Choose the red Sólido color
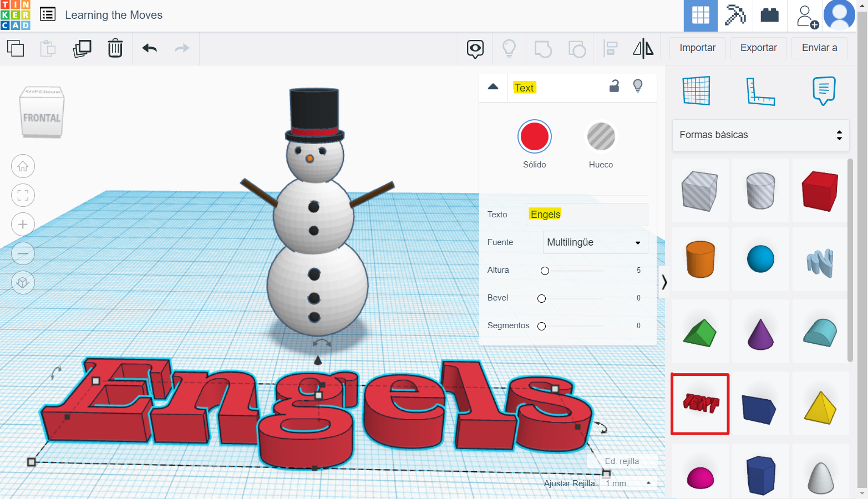Viewport: 868px width, 499px height. [x=535, y=136]
